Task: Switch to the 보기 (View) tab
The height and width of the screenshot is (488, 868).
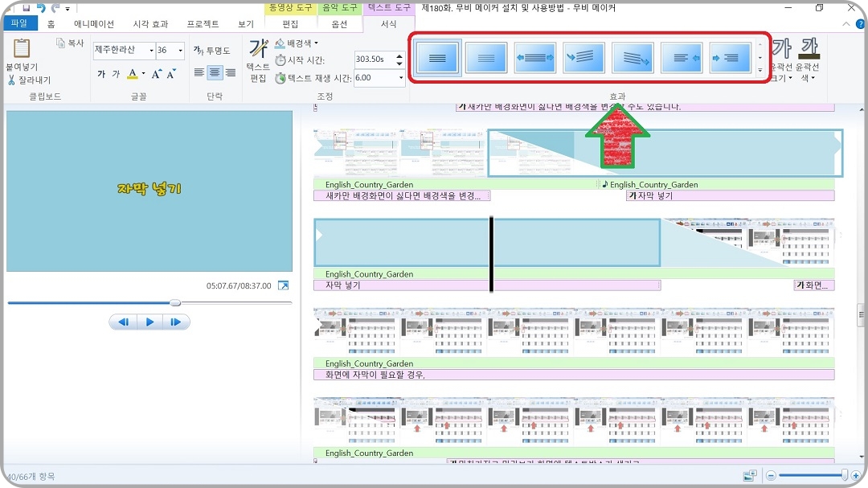Action: click(245, 24)
